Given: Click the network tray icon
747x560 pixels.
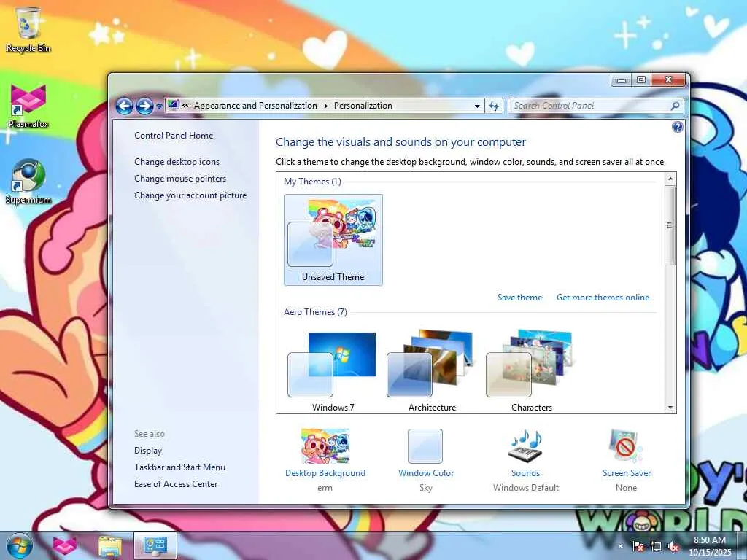Looking at the screenshot, I should (x=656, y=546).
